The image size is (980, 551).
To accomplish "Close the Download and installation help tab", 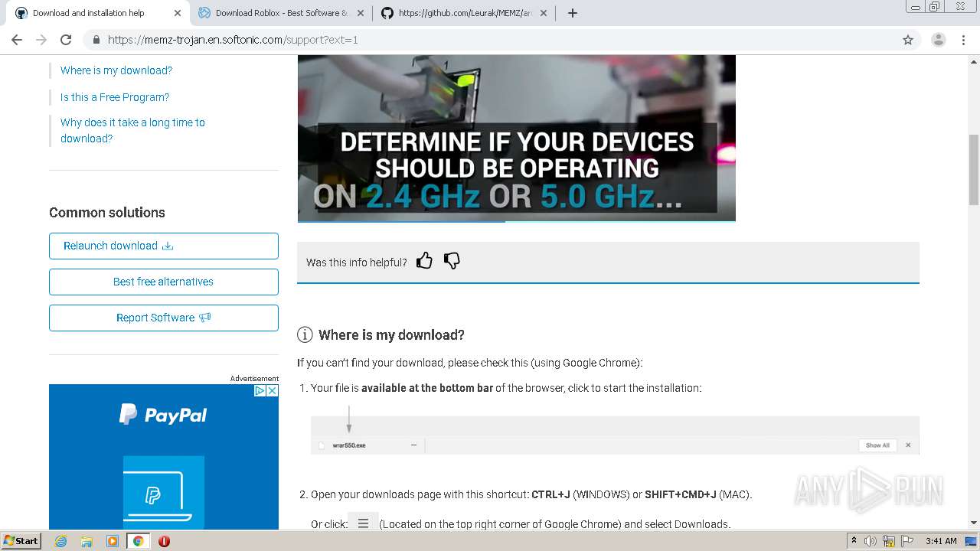I will tap(178, 13).
